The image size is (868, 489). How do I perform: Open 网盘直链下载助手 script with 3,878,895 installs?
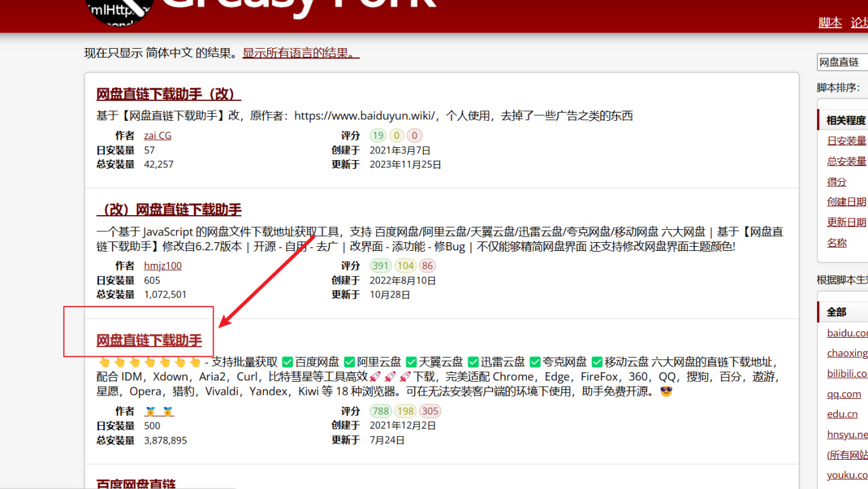click(149, 340)
